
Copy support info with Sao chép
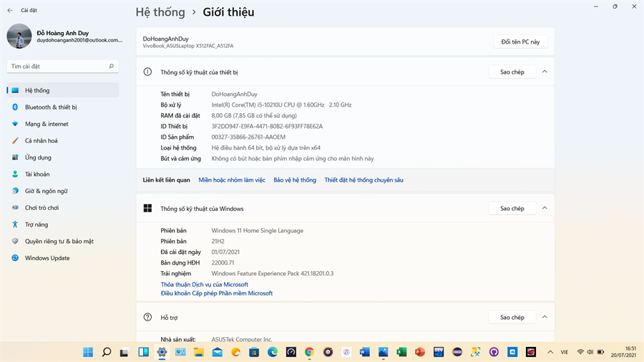[512, 317]
